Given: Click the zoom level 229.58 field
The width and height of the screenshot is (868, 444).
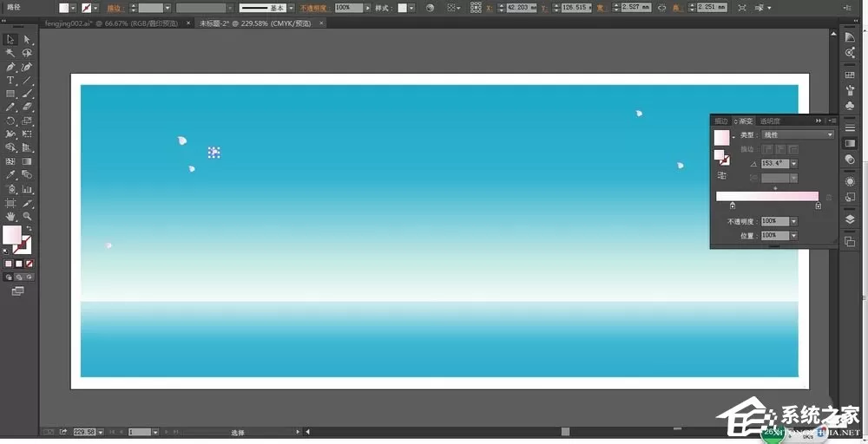Looking at the screenshot, I should coord(85,431).
